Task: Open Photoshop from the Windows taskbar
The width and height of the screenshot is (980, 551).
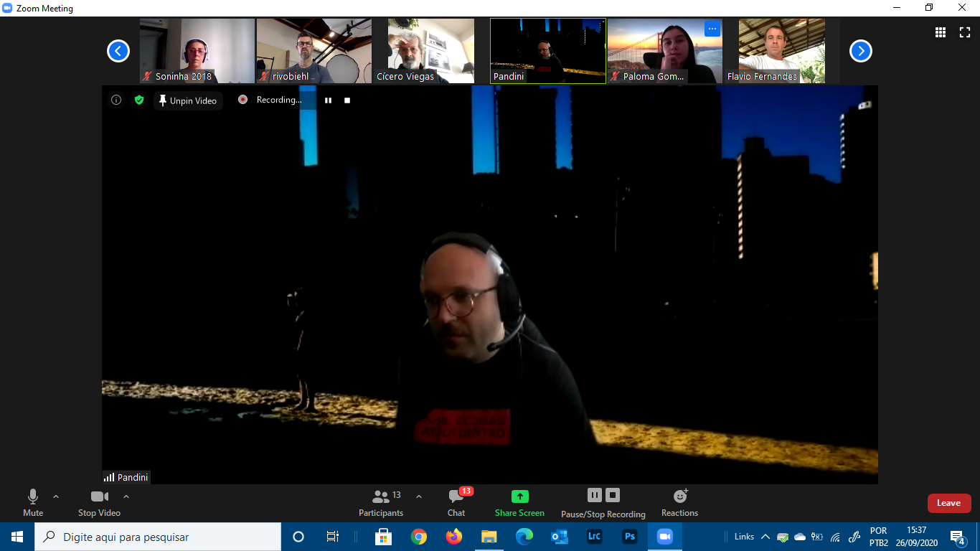Action: point(629,537)
